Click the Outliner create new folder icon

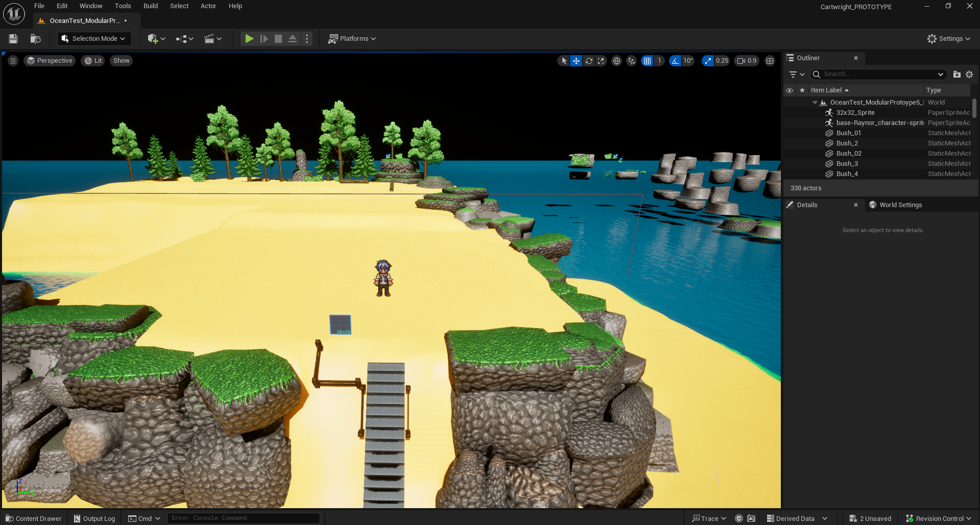[x=957, y=74]
